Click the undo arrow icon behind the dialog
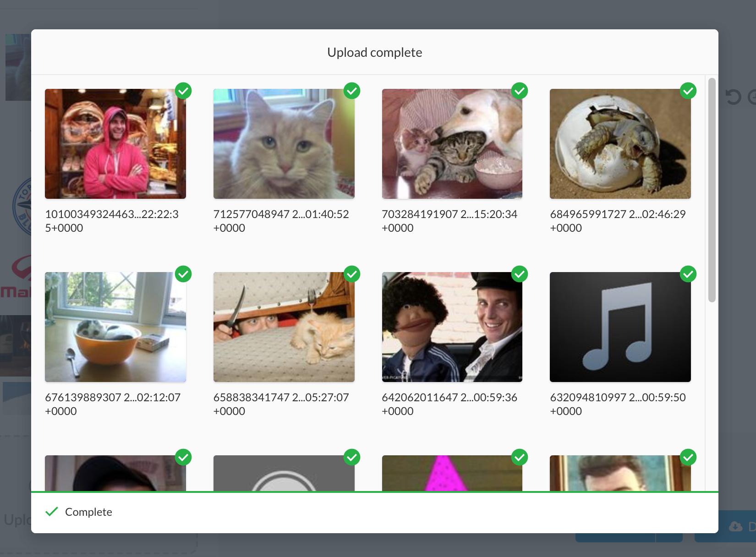756x557 pixels. click(733, 97)
